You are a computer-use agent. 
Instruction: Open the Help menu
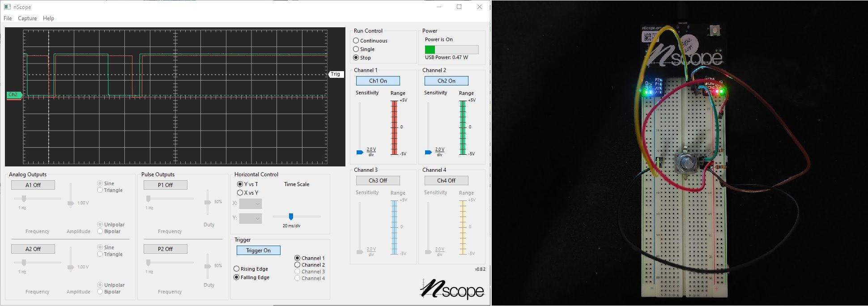click(x=48, y=18)
